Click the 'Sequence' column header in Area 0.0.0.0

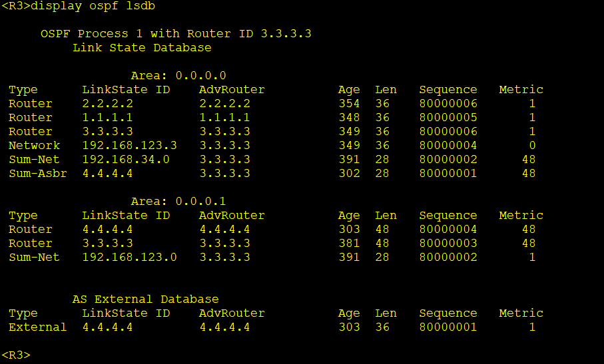448,90
